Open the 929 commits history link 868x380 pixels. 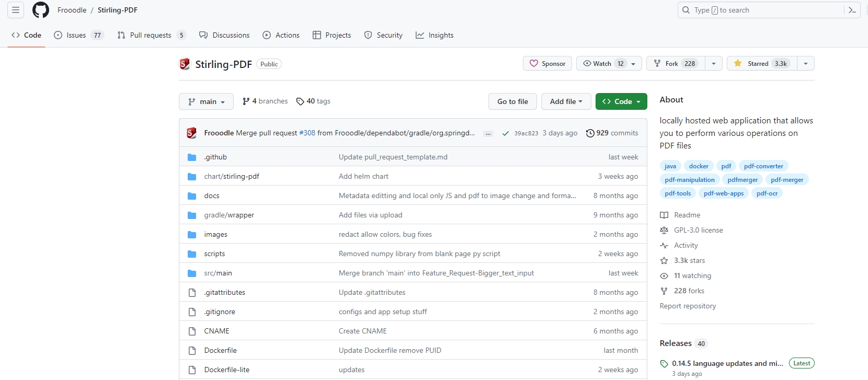(x=612, y=133)
